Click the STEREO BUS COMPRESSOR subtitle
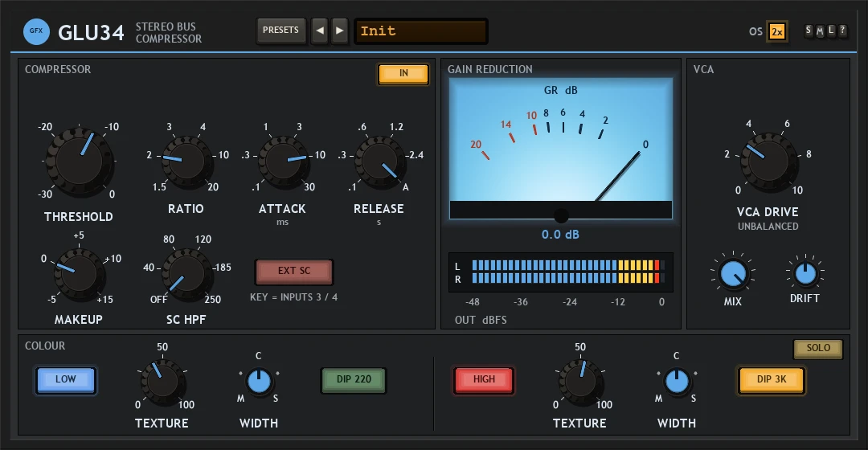The height and width of the screenshot is (450, 868). (x=168, y=33)
